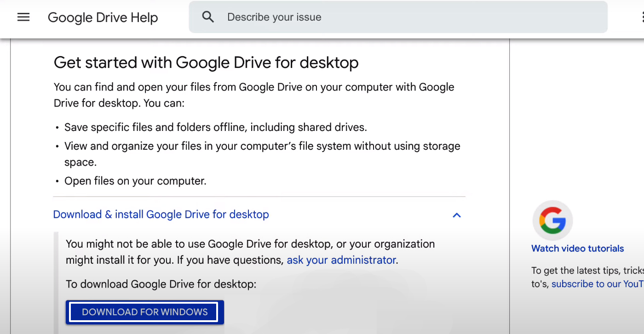Click the Google G logo icon

point(552,221)
